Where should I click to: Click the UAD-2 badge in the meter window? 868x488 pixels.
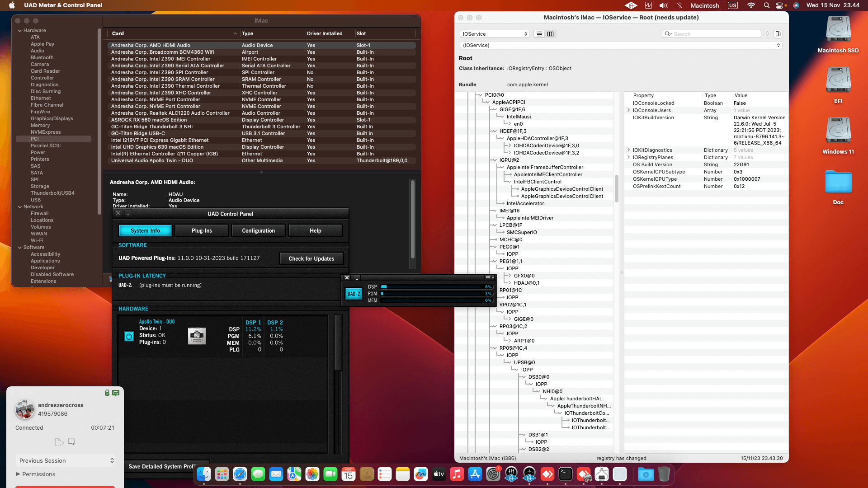coord(354,294)
